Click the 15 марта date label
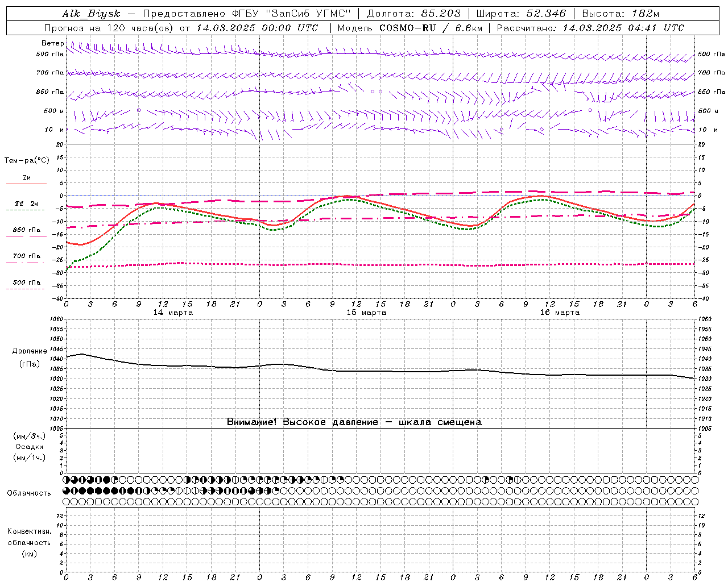Image resolution: width=728 pixels, height=582 pixels. point(366,313)
